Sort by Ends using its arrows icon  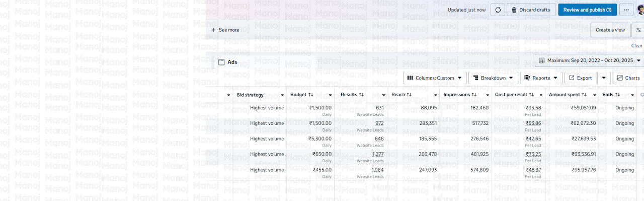tap(617, 95)
